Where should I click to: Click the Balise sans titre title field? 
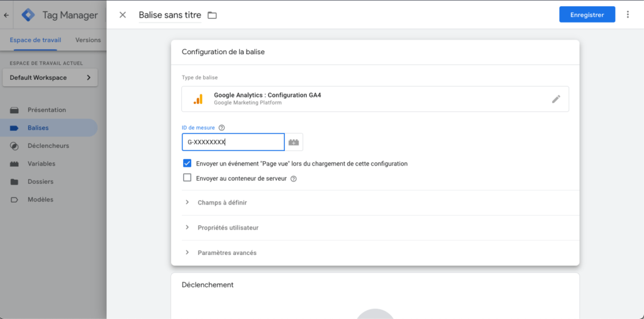[x=170, y=16]
